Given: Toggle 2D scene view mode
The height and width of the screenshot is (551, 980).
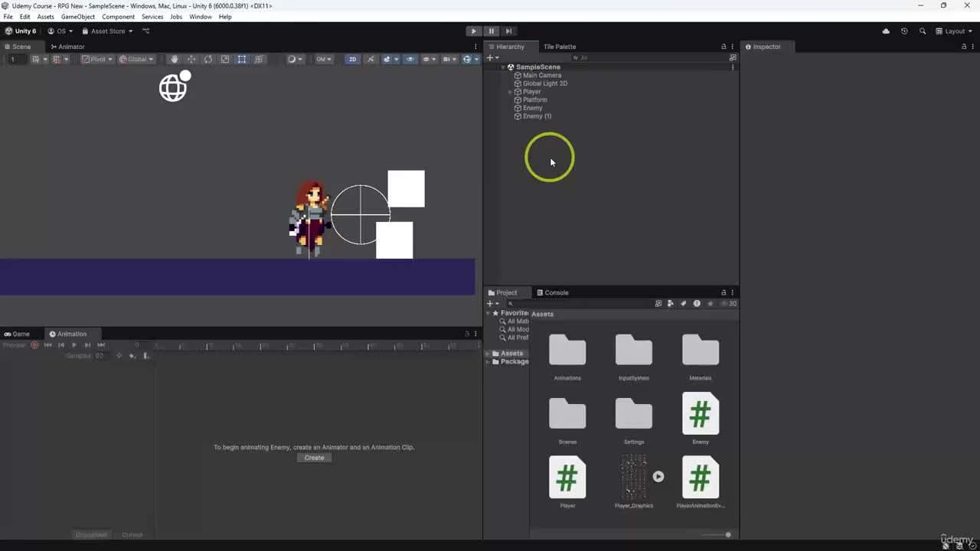Looking at the screenshot, I should [x=352, y=59].
